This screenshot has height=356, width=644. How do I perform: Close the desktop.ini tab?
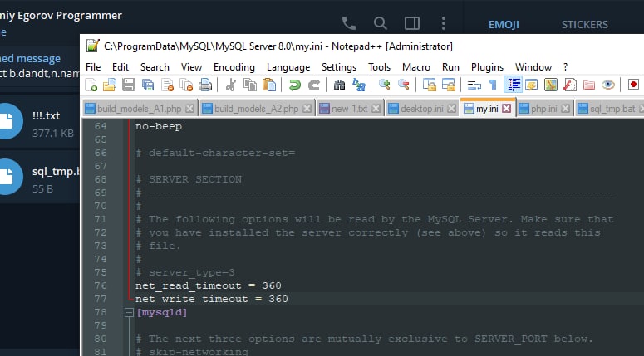pyautogui.click(x=451, y=109)
